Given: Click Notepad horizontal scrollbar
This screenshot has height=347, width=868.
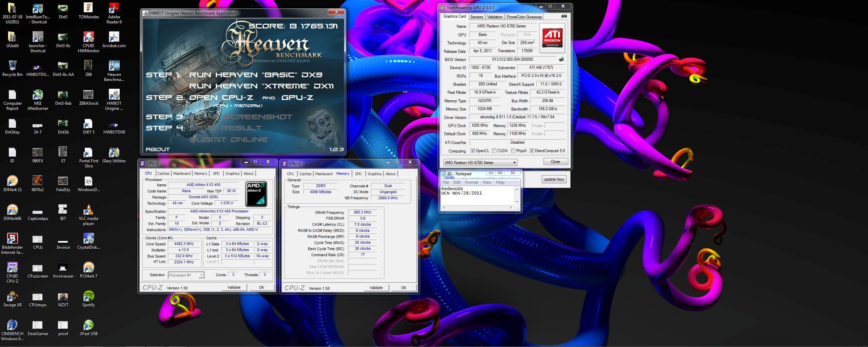Looking at the screenshot, I should point(478,207).
